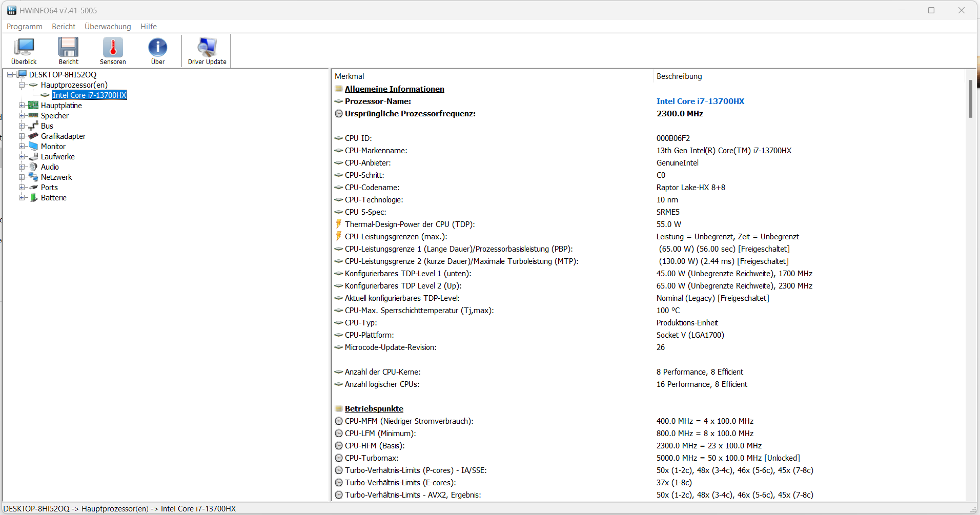Image resolution: width=980 pixels, height=515 pixels.
Task: Click the Batterie battery icon
Action: click(33, 198)
